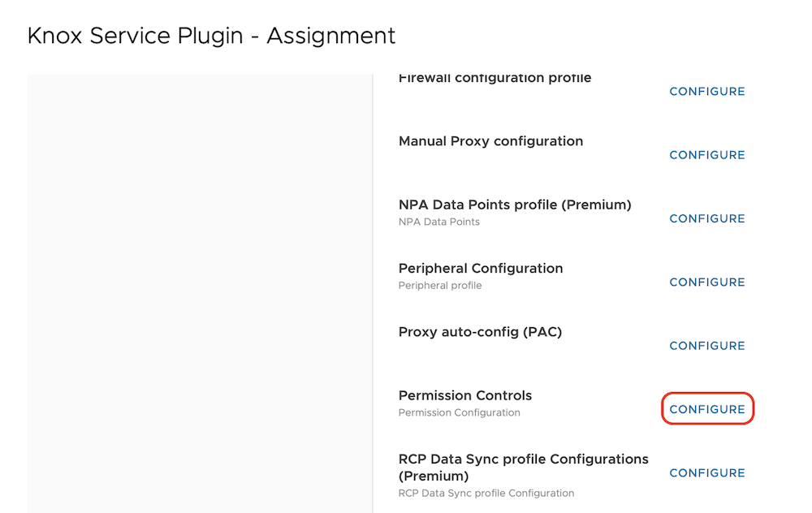Click the highlighted CONFIGURE for Permission Controls
Screen dimensions: 812x513
[x=706, y=409]
